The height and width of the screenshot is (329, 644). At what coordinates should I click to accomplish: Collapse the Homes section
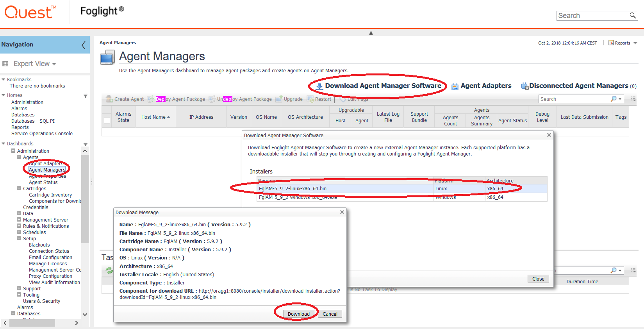(x=4, y=95)
